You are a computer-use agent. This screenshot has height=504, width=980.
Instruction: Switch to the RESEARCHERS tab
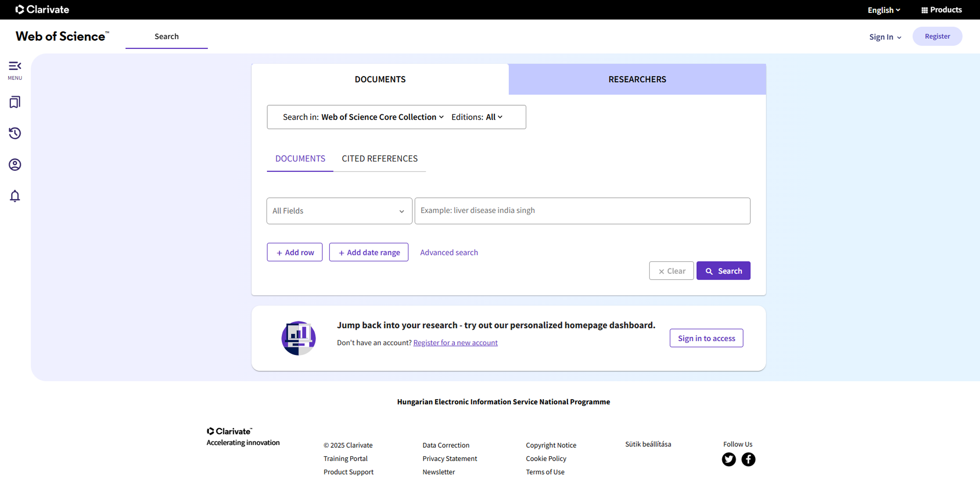coord(637,79)
